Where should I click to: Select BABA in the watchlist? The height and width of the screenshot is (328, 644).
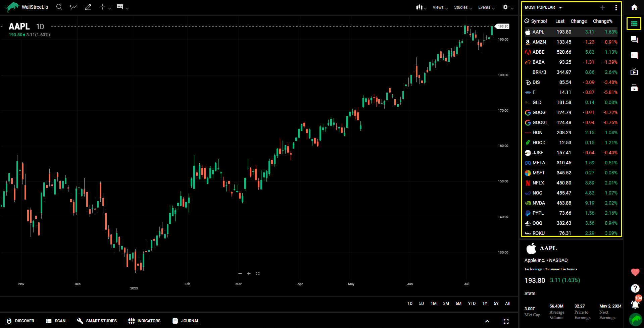tap(571, 62)
